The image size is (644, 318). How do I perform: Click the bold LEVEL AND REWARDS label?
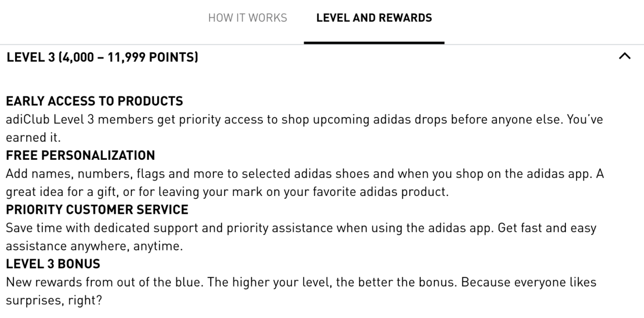374,18
